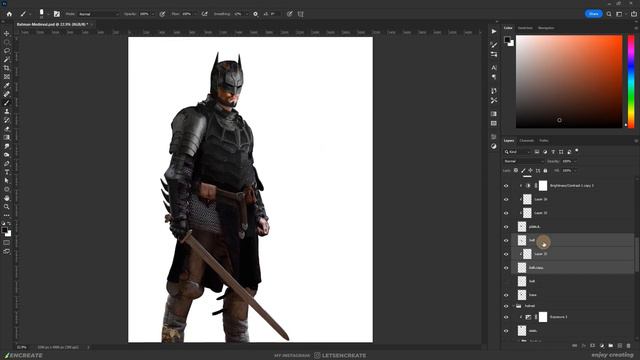The height and width of the screenshot is (360, 640).
Task: Hide the Brightness/Contrast 1 copy 3 layer
Action: coord(506,186)
